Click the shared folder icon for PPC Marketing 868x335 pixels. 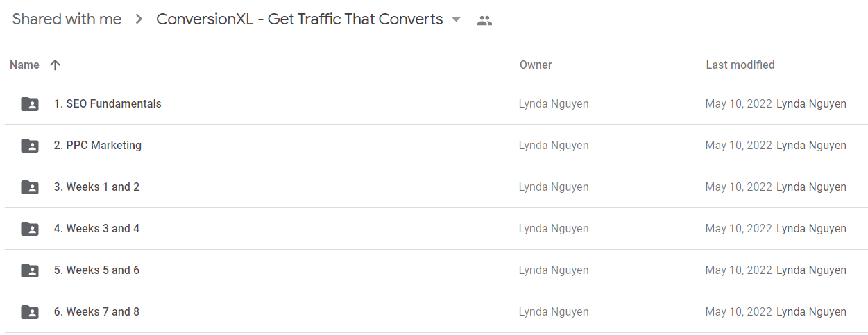point(30,146)
